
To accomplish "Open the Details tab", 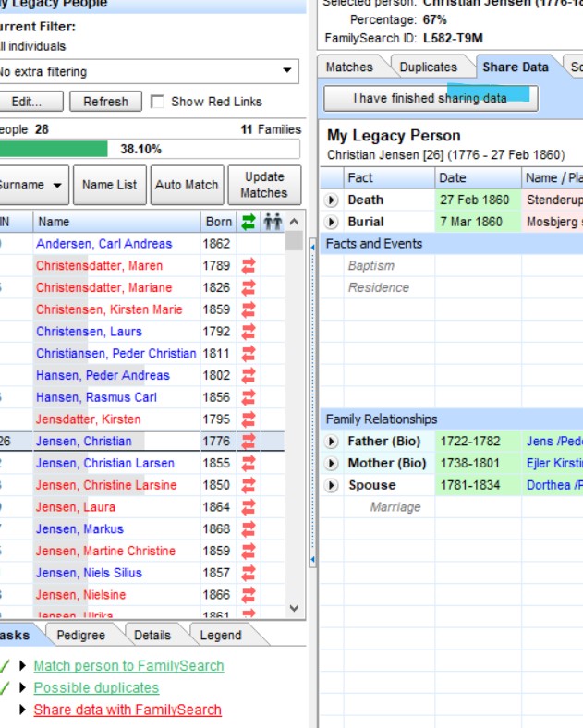I will click(152, 635).
